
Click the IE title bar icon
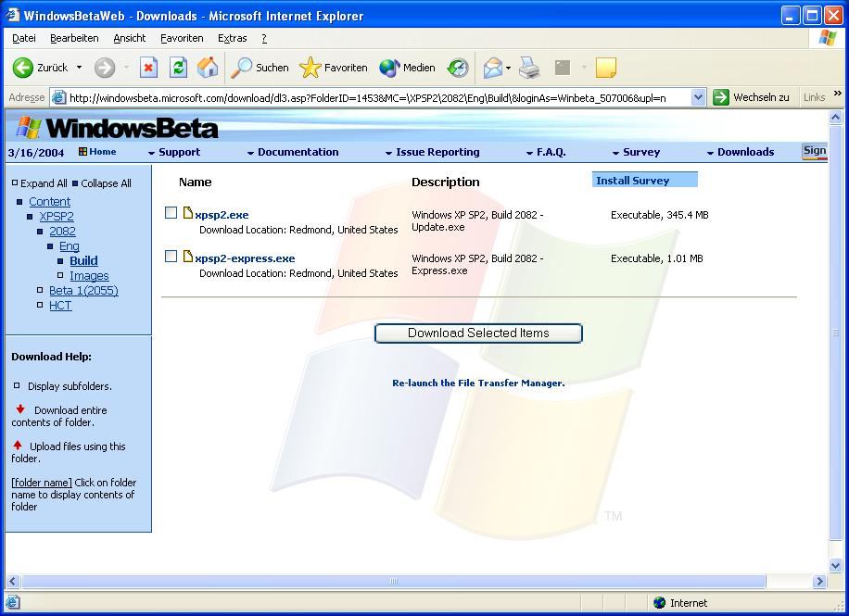(12, 15)
